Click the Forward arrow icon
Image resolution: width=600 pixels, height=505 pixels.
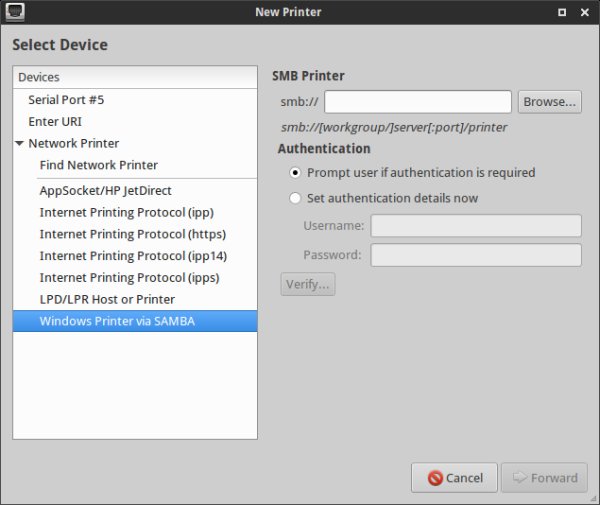point(518,478)
